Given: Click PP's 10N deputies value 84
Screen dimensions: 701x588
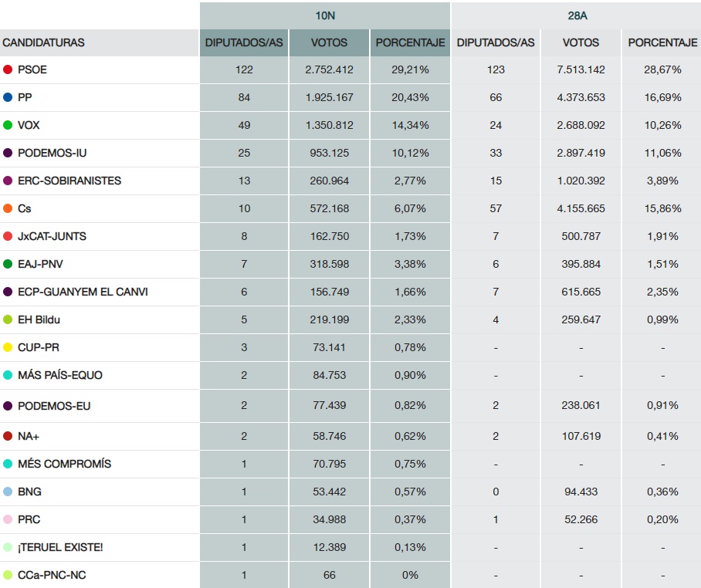Looking at the screenshot, I should coord(244,97).
